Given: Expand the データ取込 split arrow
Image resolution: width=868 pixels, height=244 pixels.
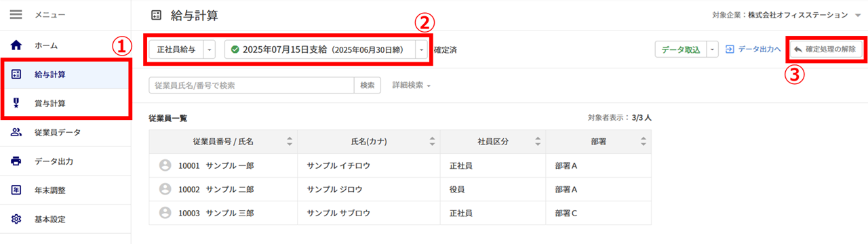Looking at the screenshot, I should [711, 49].
